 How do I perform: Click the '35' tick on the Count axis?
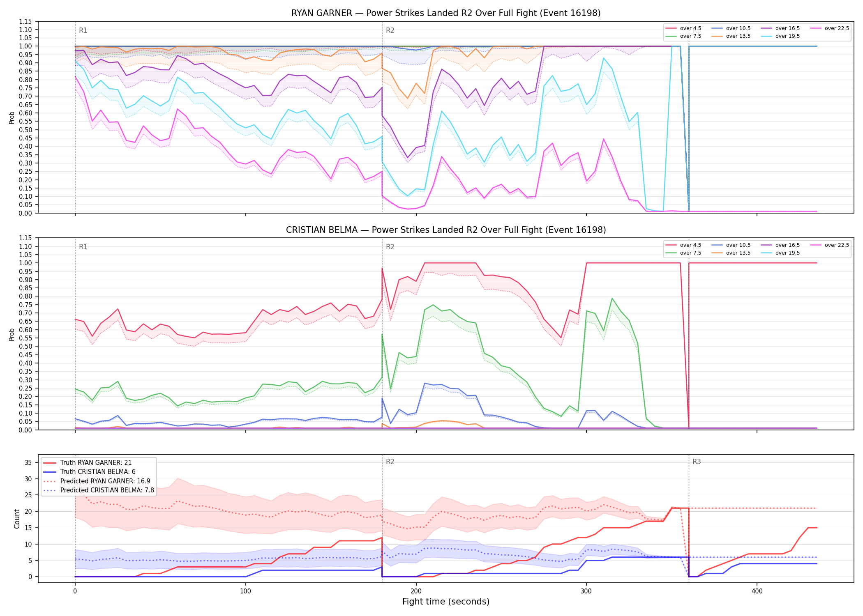tap(28, 463)
